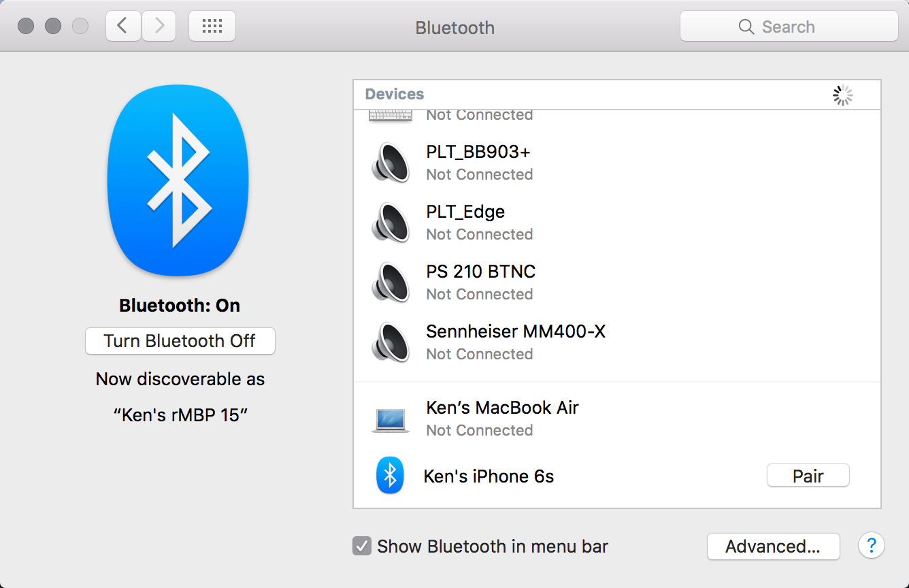This screenshot has height=588, width=909.
Task: Go forward with the right chevron button
Action: coord(159,27)
